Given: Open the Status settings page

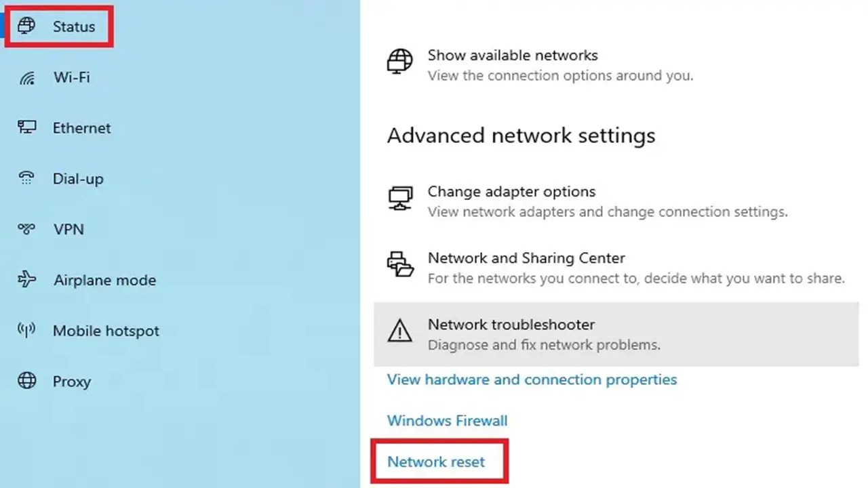Looking at the screenshot, I should tap(74, 26).
